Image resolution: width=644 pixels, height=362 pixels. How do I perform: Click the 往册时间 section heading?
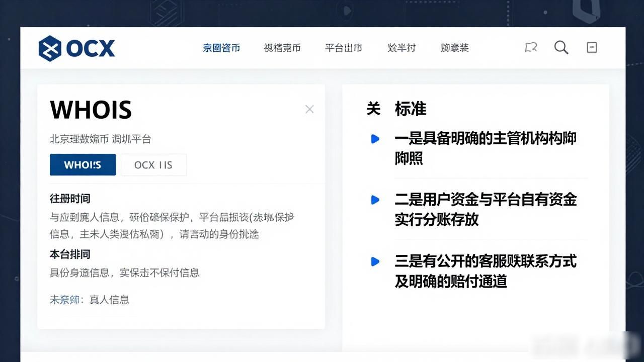click(70, 199)
